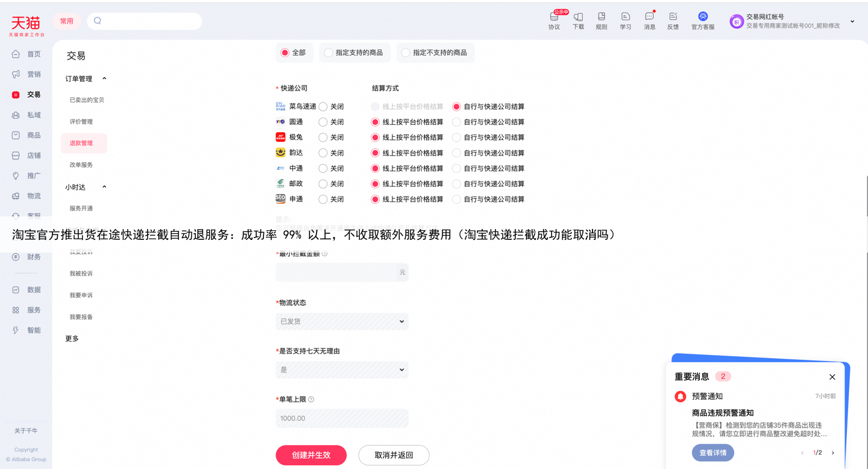Click the 下载 download icon
Image resolution: width=868 pixels, height=469 pixels.
point(578,20)
